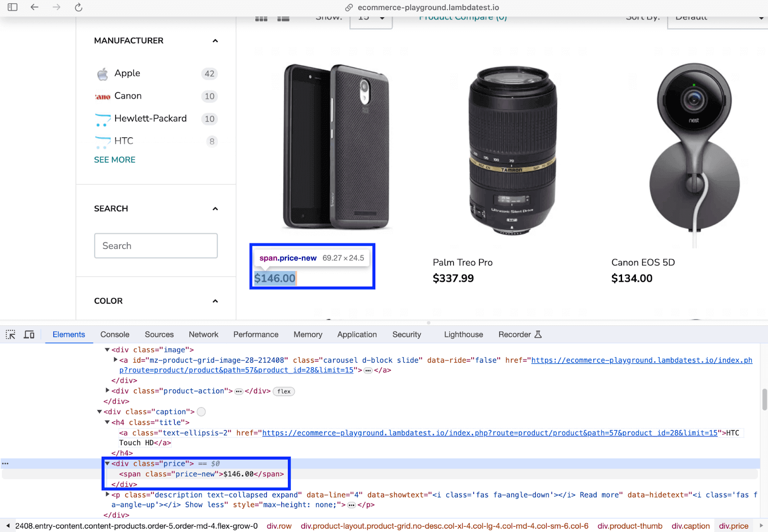Switch to list view layout icon

[283, 19]
